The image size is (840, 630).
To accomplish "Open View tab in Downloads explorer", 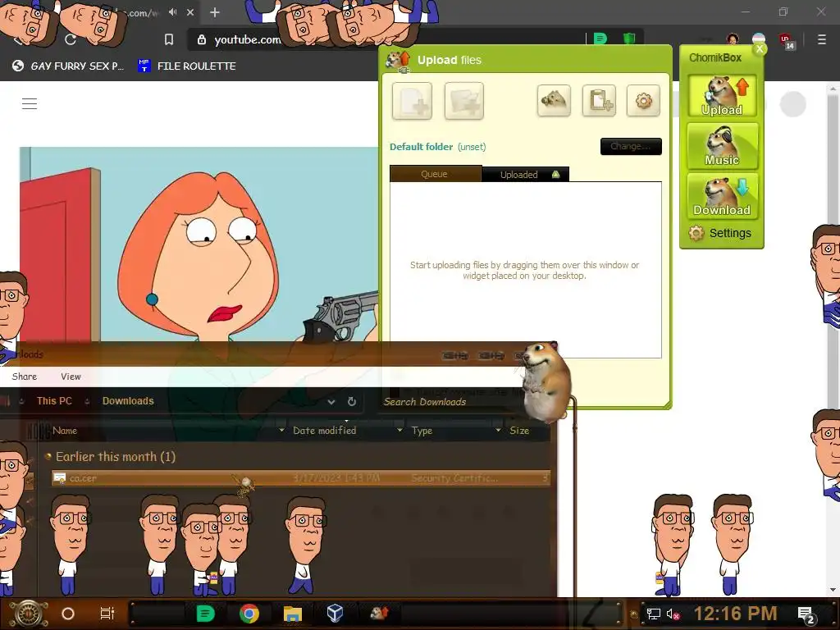I will [71, 377].
